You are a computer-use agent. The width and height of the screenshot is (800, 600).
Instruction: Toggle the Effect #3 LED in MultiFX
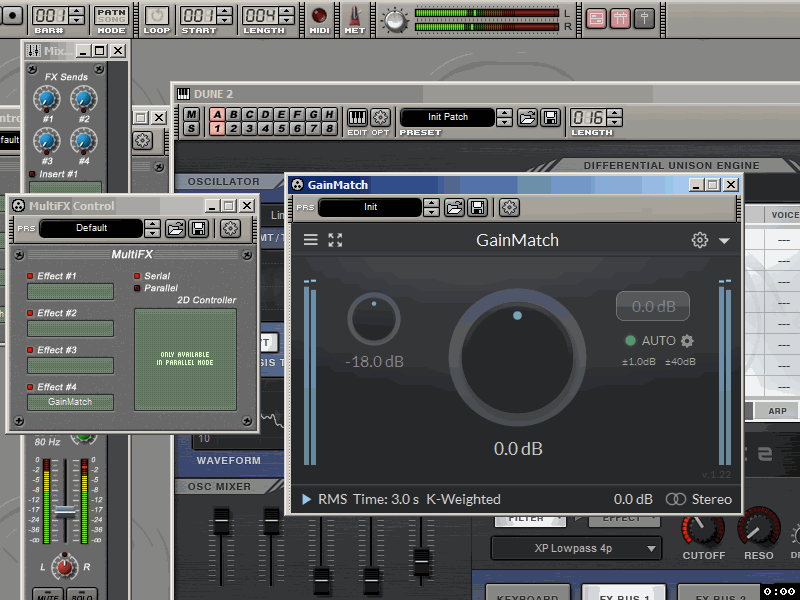30,350
